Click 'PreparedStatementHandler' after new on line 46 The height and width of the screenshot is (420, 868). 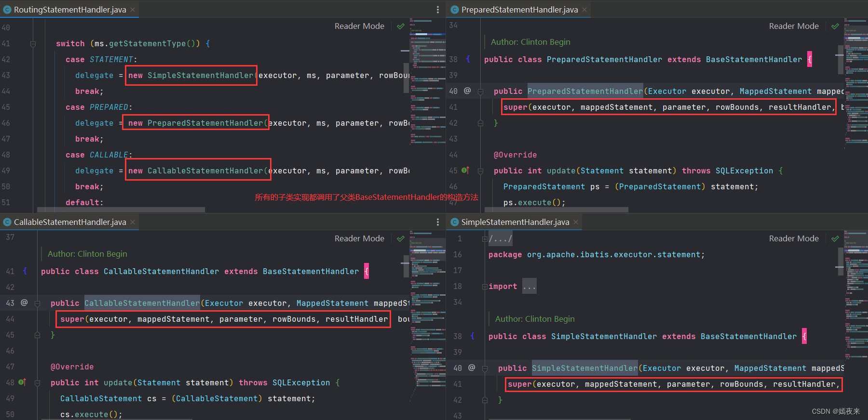[x=205, y=123]
